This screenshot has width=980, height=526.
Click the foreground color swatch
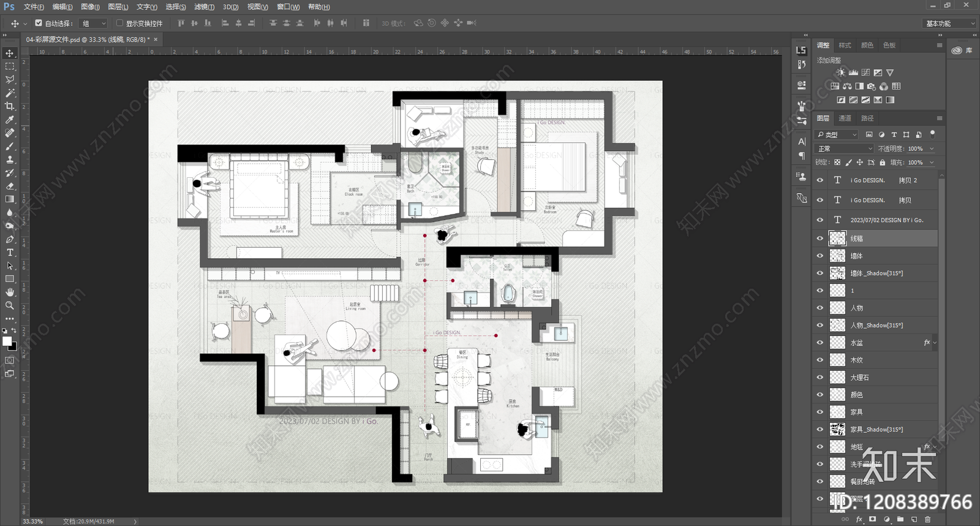7,341
